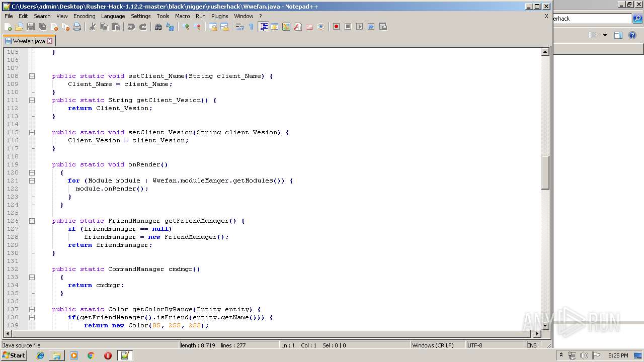Close the Wwefan.java tab with its X

(x=49, y=41)
